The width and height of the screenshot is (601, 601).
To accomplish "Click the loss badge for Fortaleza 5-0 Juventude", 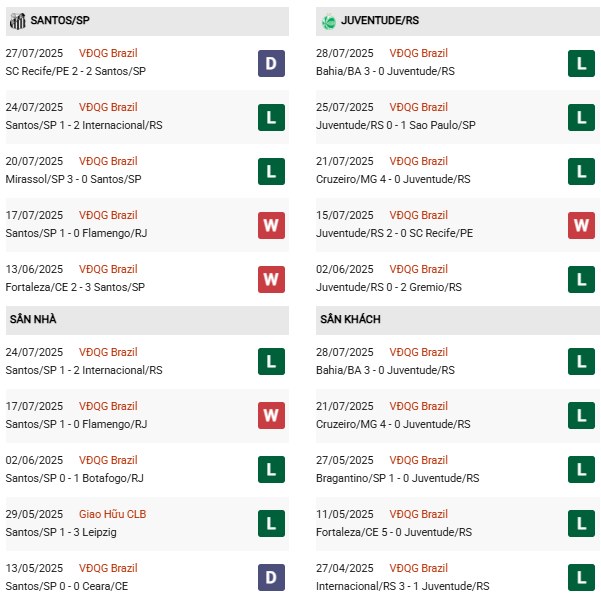I will (x=581, y=524).
